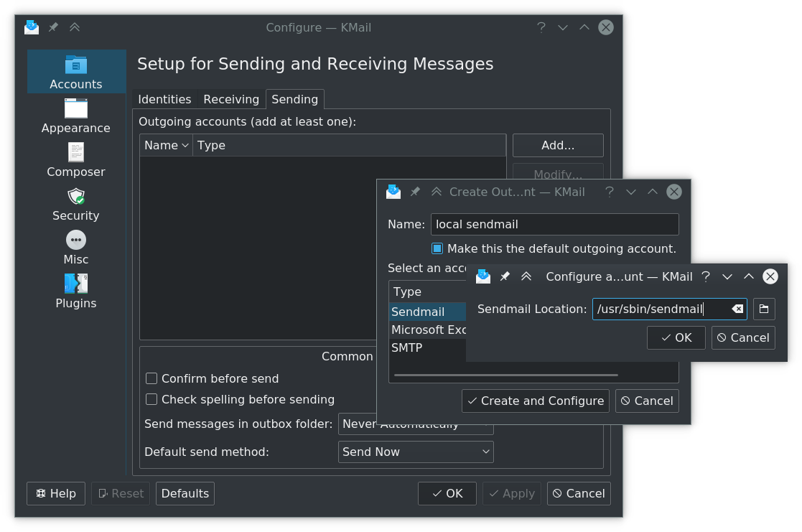The width and height of the screenshot is (802, 532).
Task: Click the KMail icon in the Create Outgoing Account titlebar
Action: coord(393,192)
